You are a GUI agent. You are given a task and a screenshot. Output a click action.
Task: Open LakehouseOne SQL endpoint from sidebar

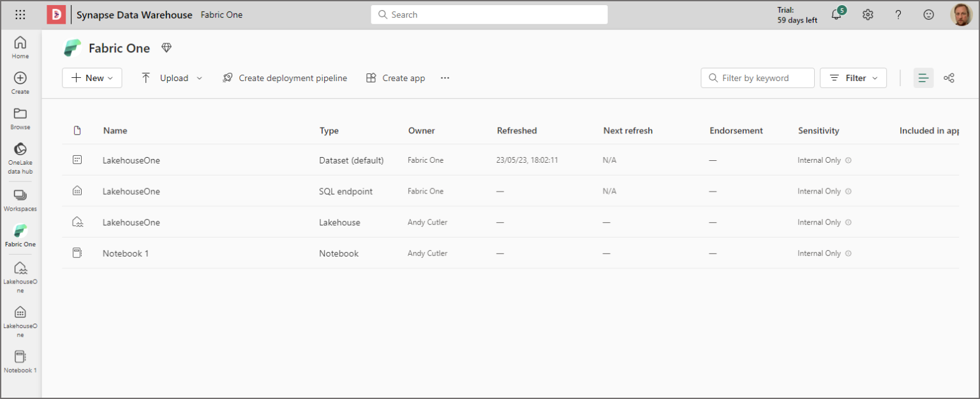(20, 313)
